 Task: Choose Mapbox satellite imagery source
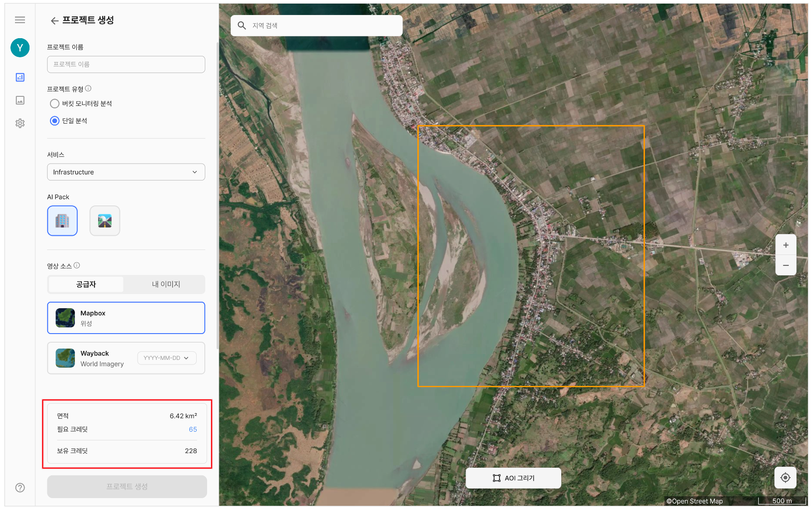pos(126,318)
